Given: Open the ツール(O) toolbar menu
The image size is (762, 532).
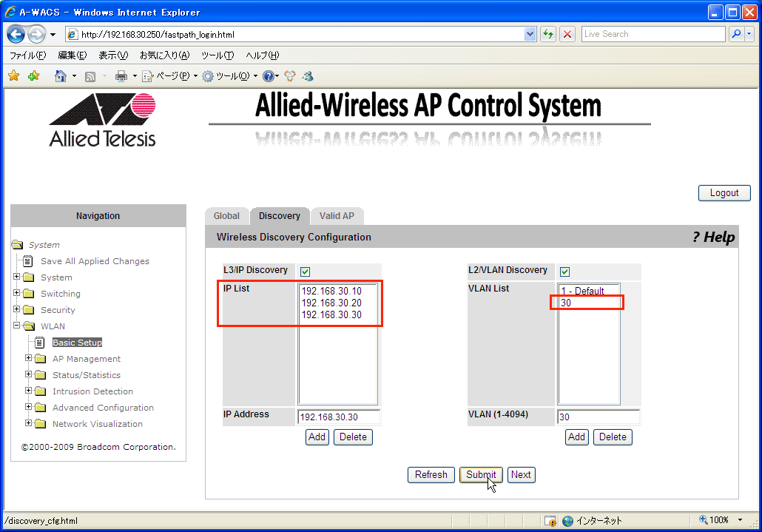Looking at the screenshot, I should point(229,75).
